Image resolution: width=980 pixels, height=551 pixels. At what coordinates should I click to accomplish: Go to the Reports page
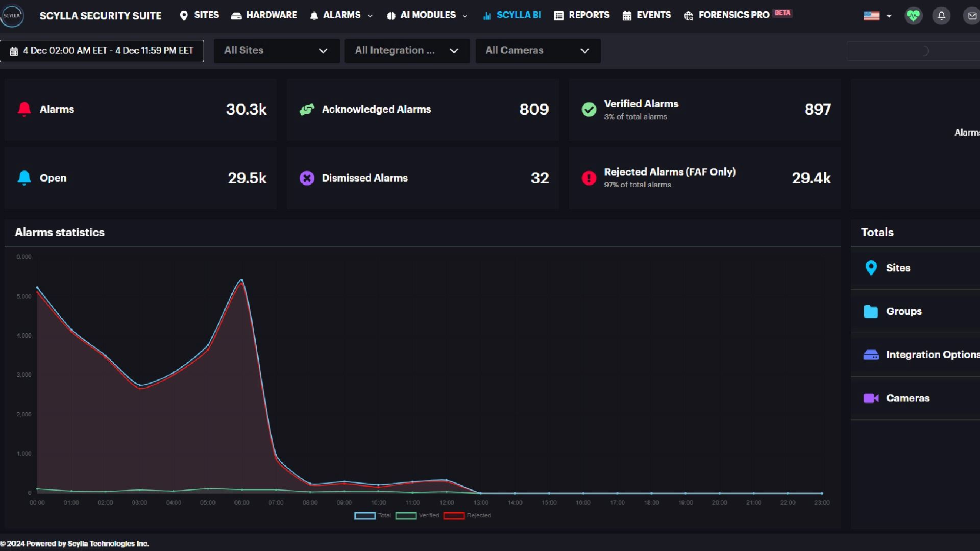pos(581,15)
